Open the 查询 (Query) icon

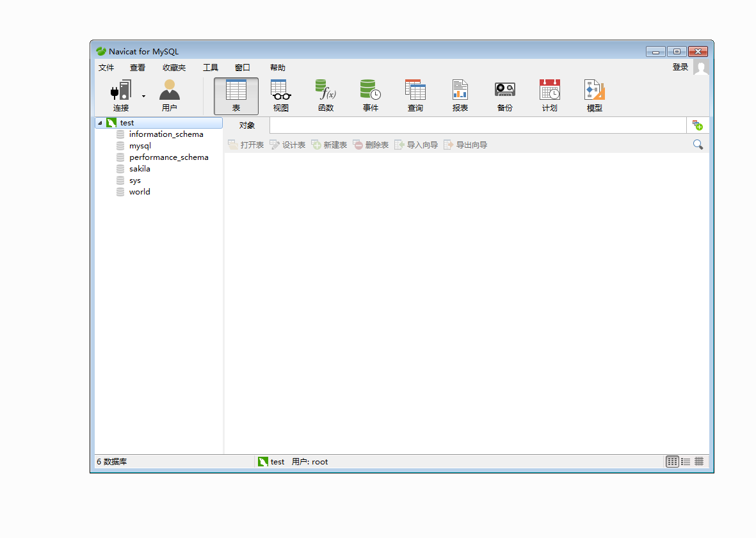tap(415, 96)
